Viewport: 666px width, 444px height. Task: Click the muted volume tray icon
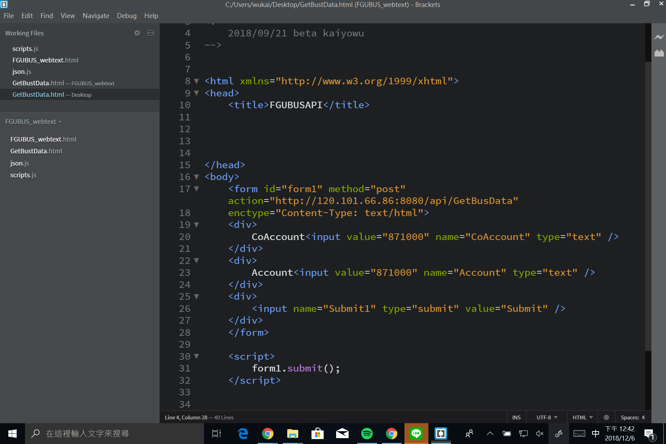(539, 433)
